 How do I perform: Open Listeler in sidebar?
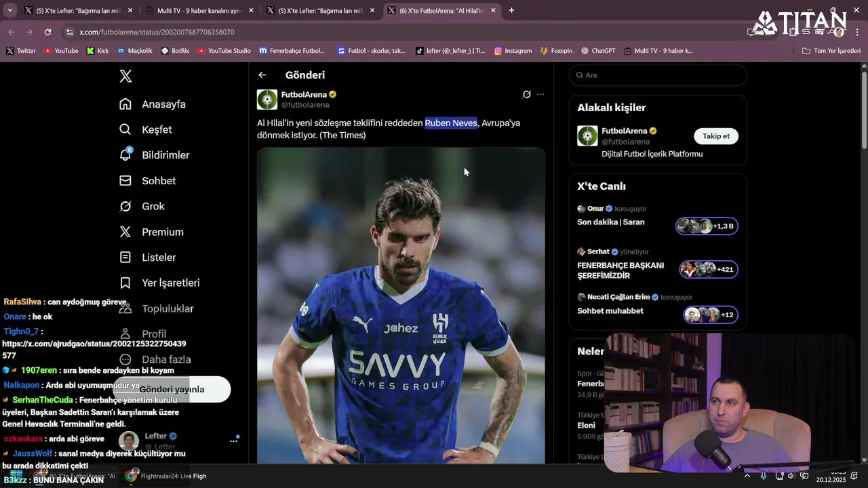click(x=147, y=258)
